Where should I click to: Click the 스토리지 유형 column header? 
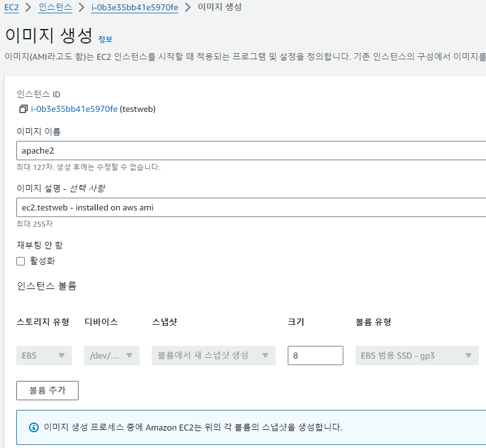(43, 322)
